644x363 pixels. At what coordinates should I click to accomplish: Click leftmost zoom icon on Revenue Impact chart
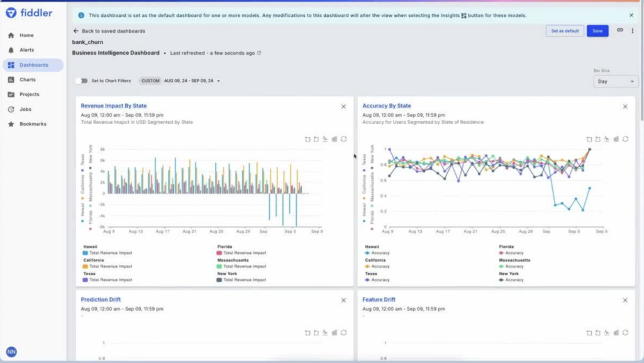point(308,139)
